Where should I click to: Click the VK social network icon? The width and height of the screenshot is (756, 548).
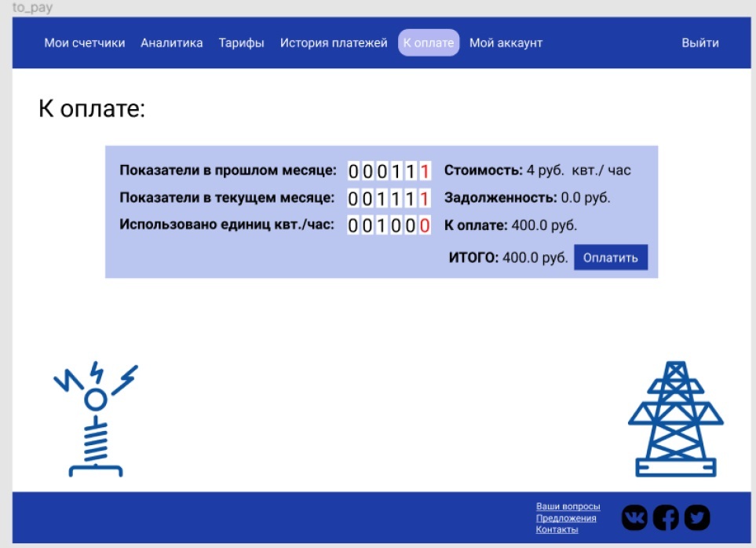pos(635,517)
